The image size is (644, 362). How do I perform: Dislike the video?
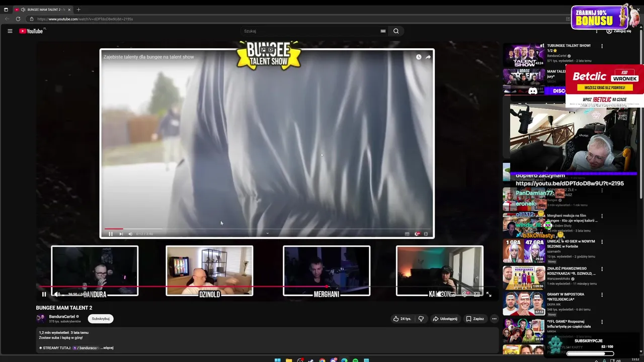click(x=421, y=319)
